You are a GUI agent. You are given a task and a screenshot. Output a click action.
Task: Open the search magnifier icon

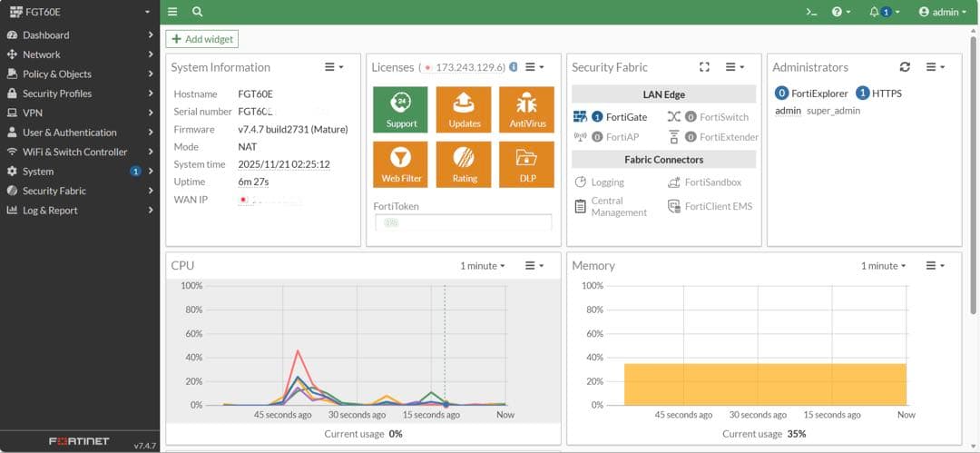(198, 12)
